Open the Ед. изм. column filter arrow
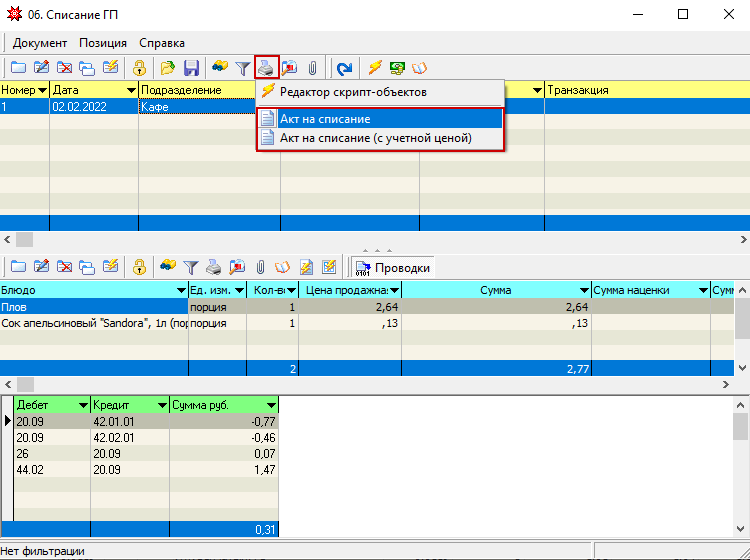This screenshot has height=560, width=750. pyautogui.click(x=239, y=290)
